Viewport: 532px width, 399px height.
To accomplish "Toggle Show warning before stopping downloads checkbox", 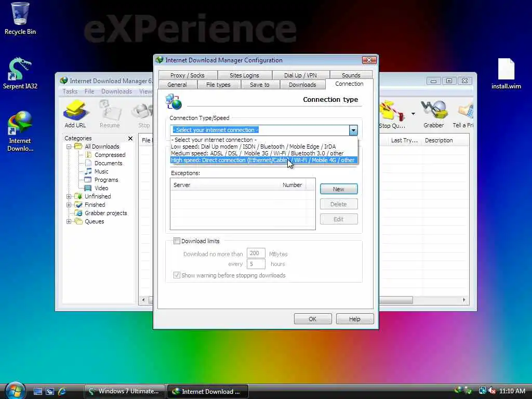I will (x=177, y=275).
